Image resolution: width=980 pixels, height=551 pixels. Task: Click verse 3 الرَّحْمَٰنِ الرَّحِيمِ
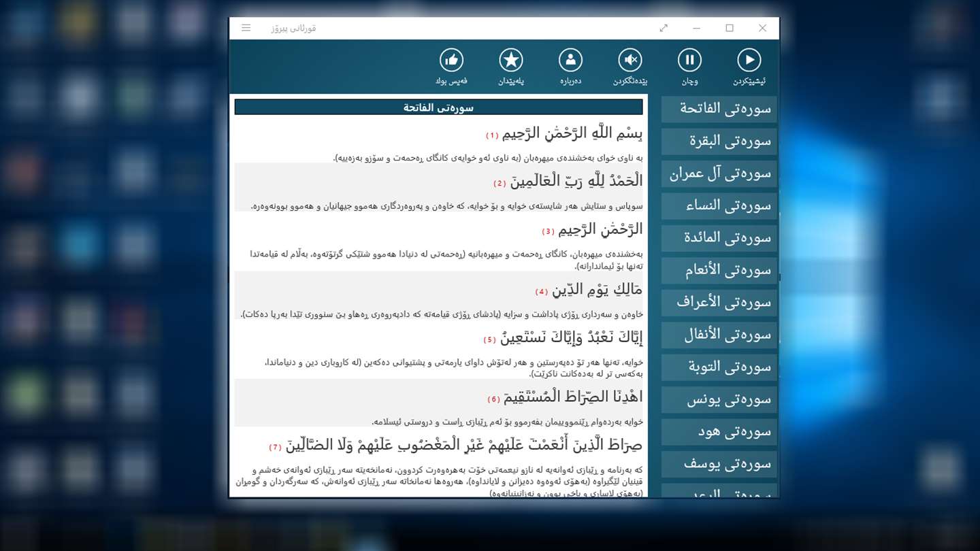tap(601, 229)
